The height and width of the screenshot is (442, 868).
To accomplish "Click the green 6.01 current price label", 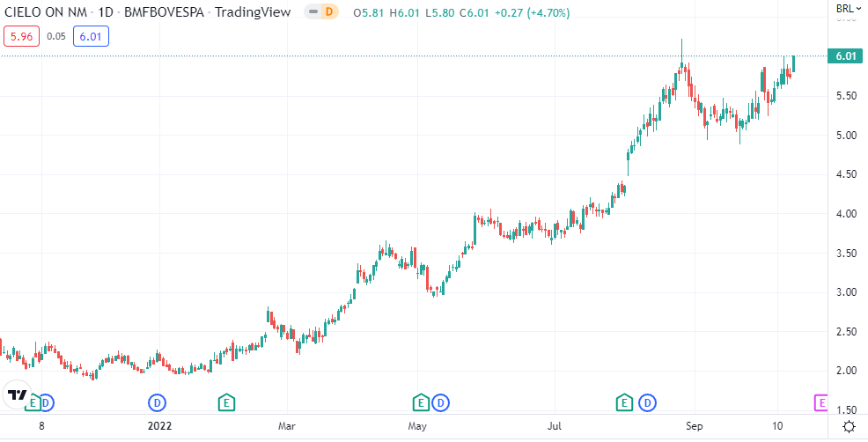I will (x=845, y=56).
